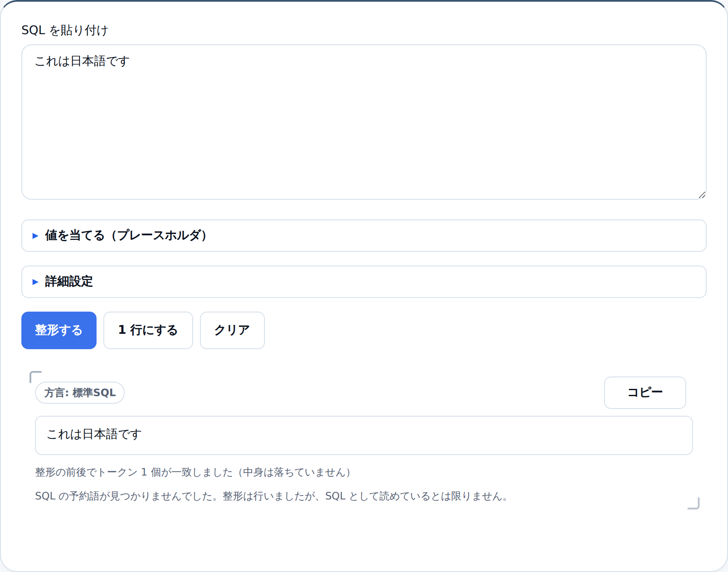Click the 1 行にする button
728x572 pixels.
148,330
